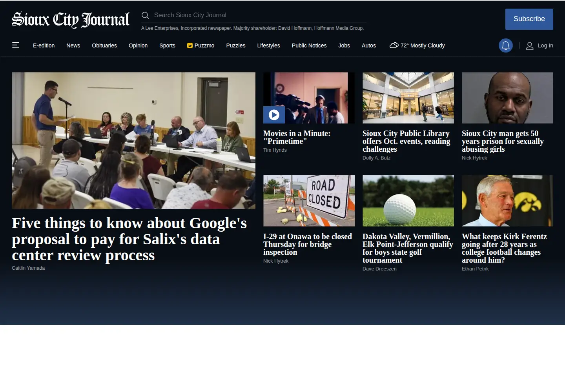Open the Autos section

point(369,45)
